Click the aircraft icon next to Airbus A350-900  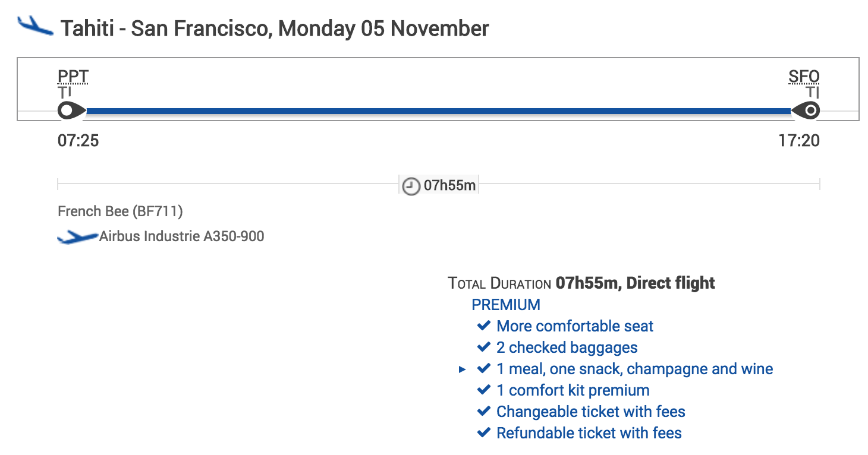(x=77, y=238)
